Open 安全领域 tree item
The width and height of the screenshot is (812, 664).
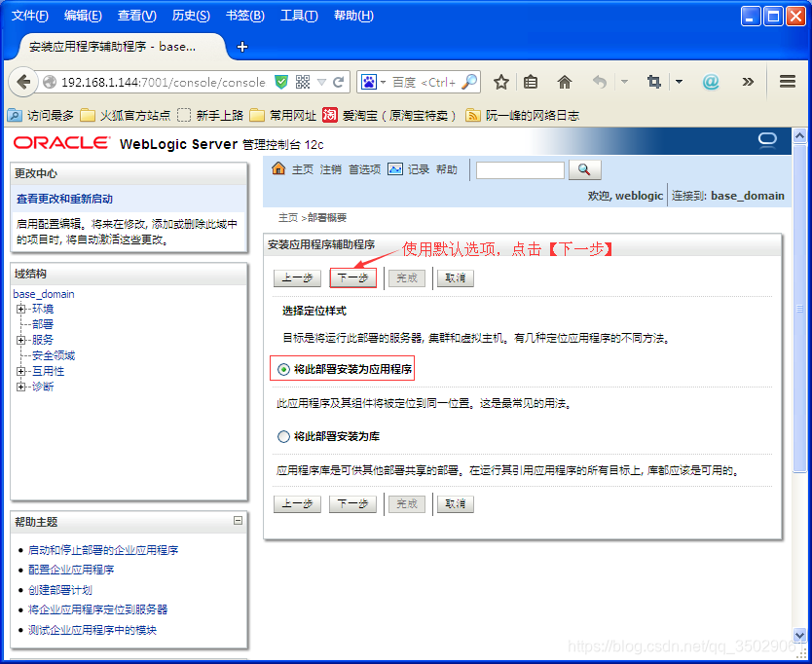[x=54, y=355]
